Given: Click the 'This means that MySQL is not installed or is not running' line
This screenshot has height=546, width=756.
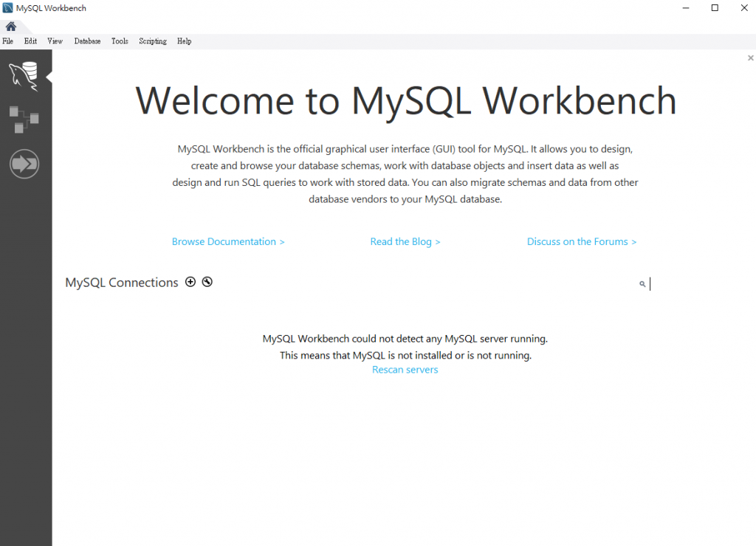Looking at the screenshot, I should pyautogui.click(x=405, y=355).
